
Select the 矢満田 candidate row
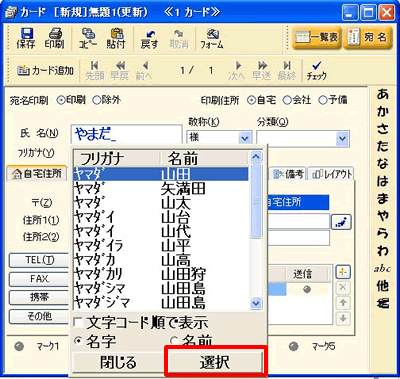point(161,189)
